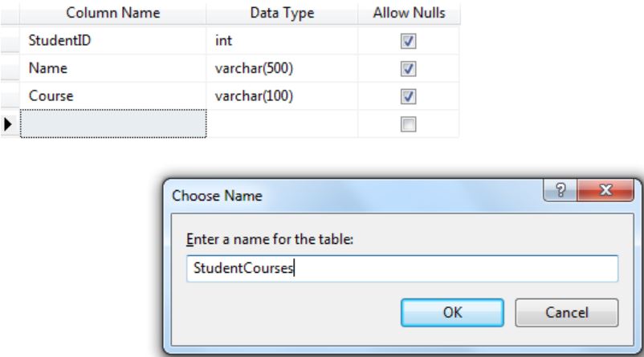Toggle Allow Nulls for Course column
The image size is (644, 357).
coord(408,96)
